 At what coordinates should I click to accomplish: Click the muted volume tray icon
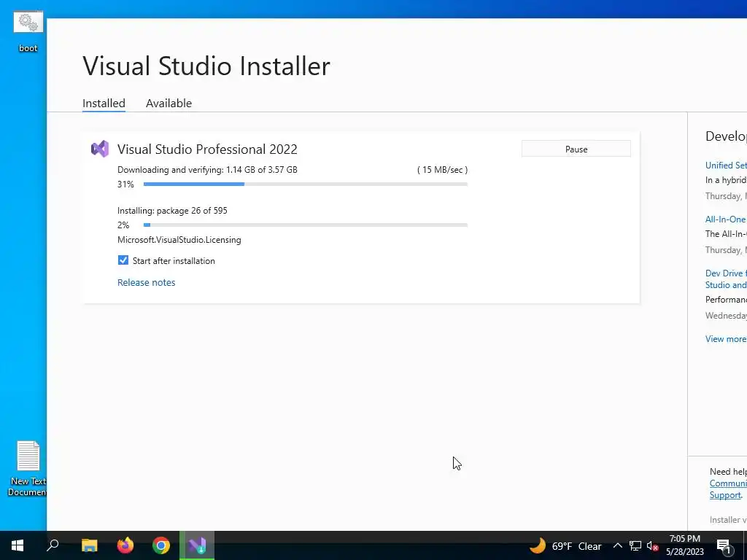(x=652, y=545)
